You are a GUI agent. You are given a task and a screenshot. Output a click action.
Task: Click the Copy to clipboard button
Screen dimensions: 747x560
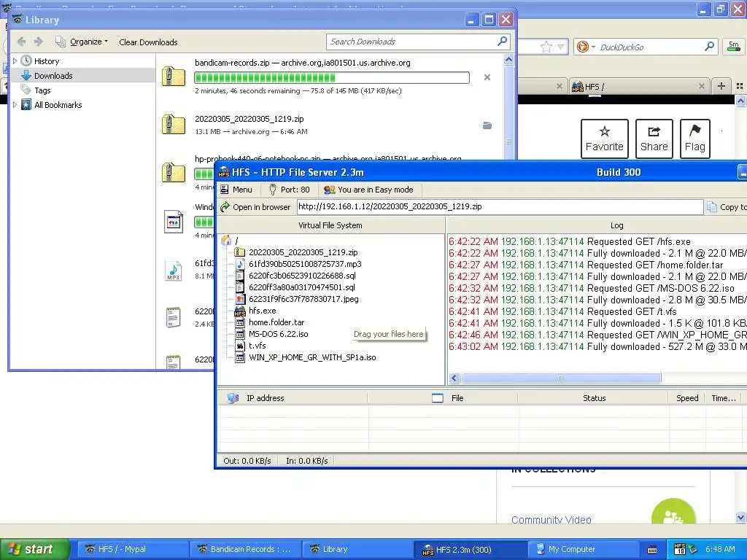point(727,206)
